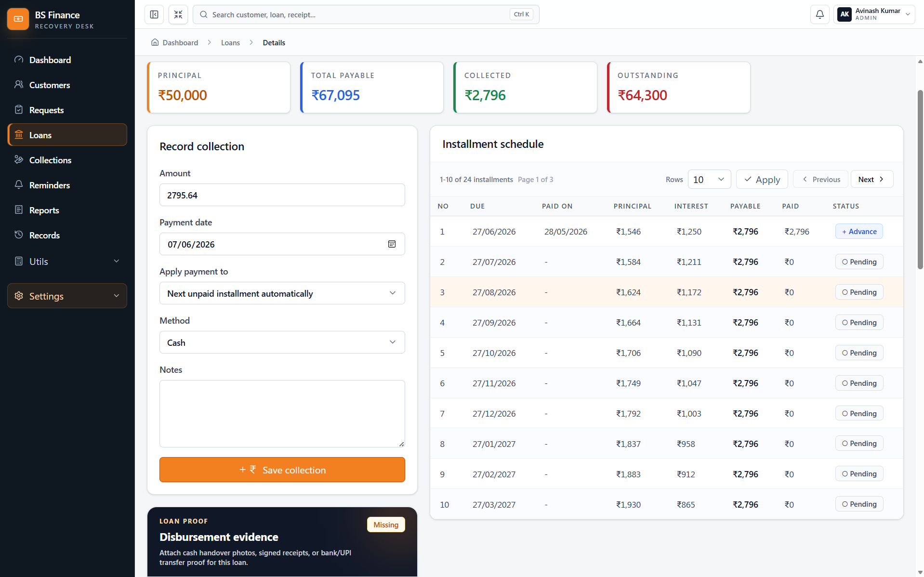Open the Rows per page dropdown

point(709,179)
